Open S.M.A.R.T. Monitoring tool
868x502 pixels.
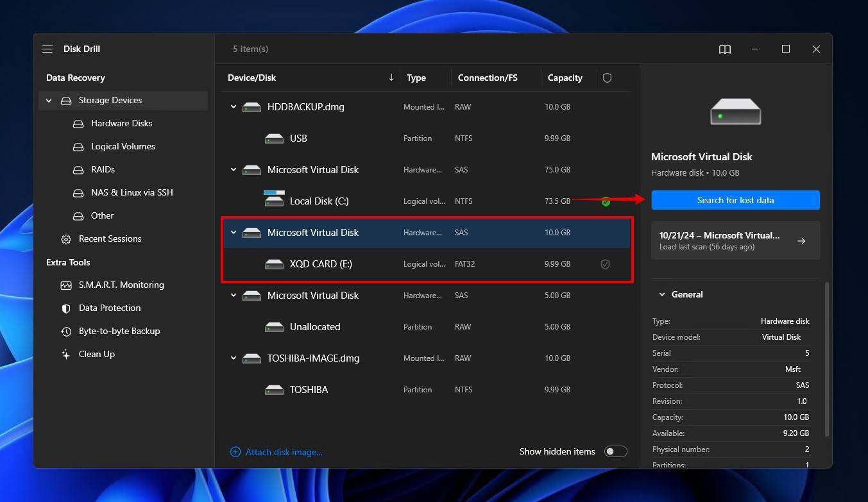(121, 285)
